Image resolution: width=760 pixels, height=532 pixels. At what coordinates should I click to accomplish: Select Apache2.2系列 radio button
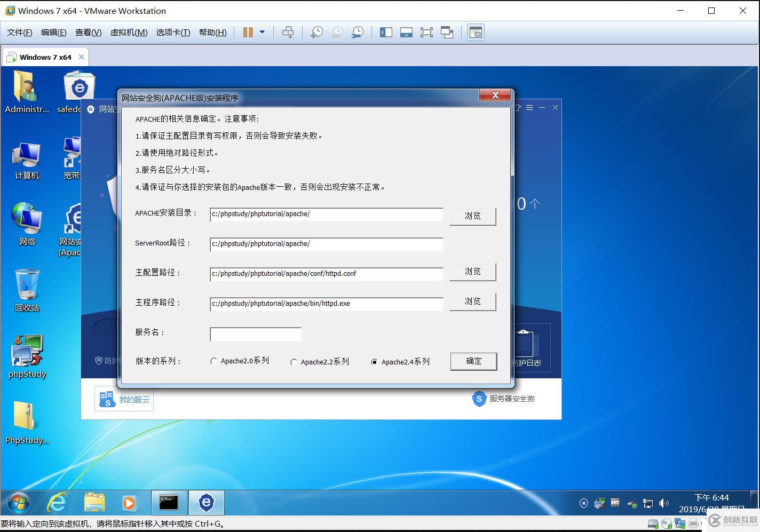(x=294, y=362)
